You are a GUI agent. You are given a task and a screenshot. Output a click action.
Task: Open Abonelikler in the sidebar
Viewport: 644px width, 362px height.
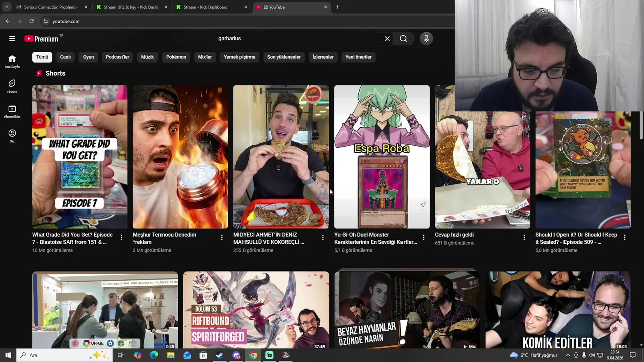pos(12,112)
